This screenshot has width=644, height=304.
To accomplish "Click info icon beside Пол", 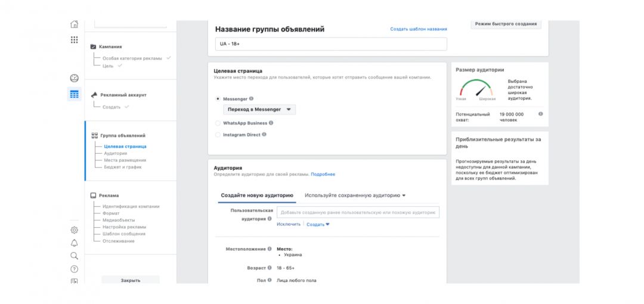I will (x=270, y=280).
